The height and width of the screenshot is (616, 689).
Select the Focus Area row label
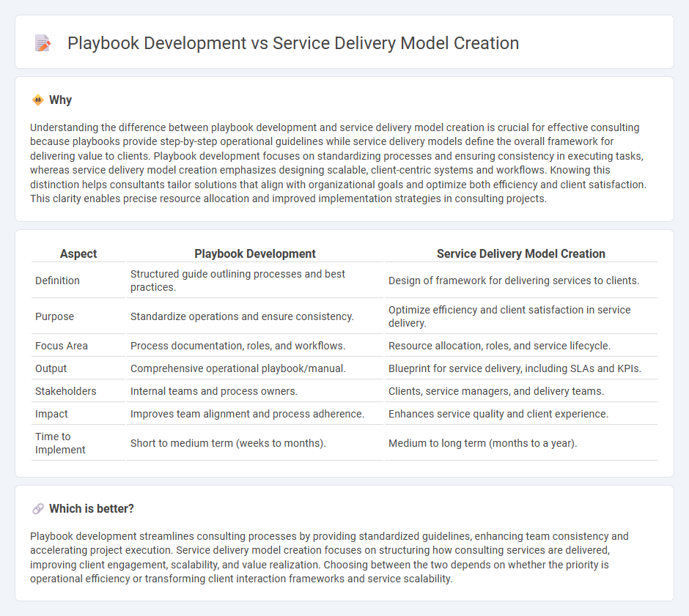coord(62,346)
